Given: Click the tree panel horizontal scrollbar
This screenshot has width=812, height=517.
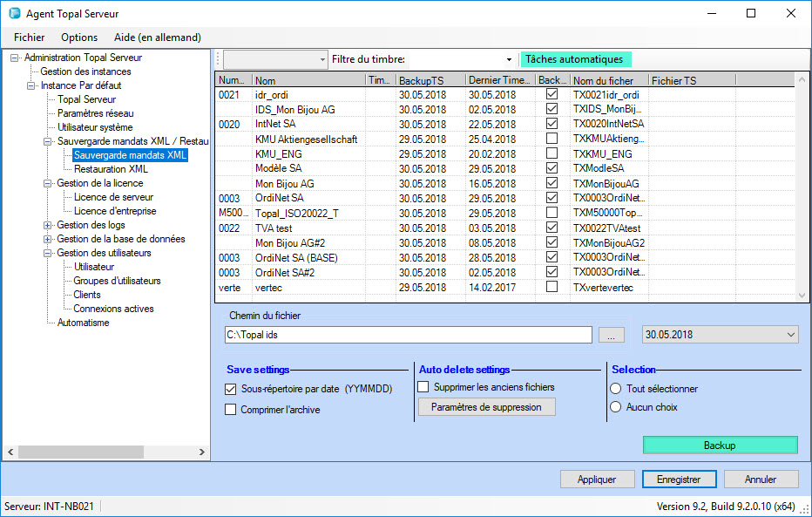Looking at the screenshot, I should [105, 452].
